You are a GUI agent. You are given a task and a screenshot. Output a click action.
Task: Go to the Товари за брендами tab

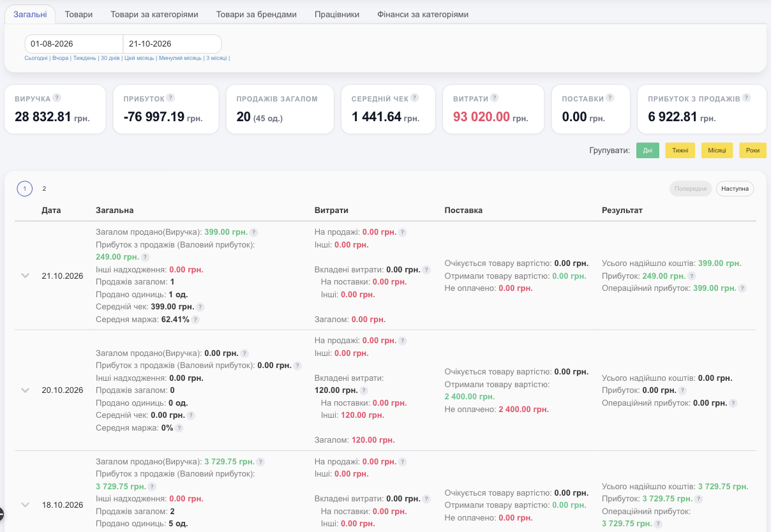click(257, 14)
